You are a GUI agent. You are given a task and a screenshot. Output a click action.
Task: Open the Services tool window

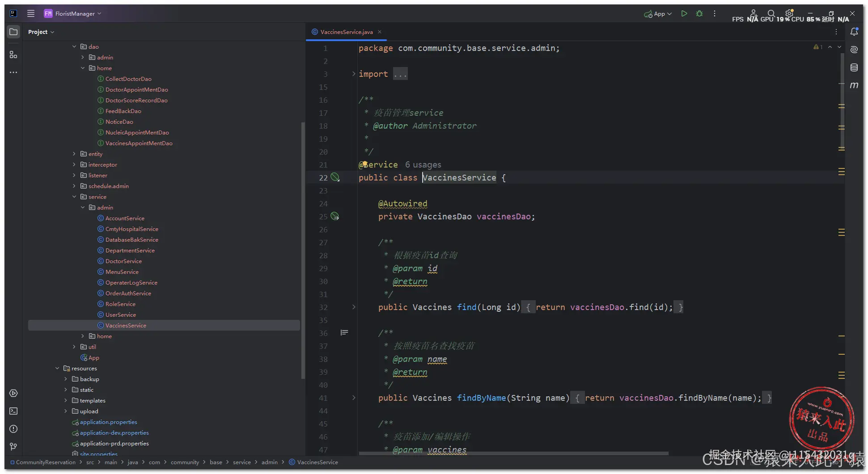(13, 393)
